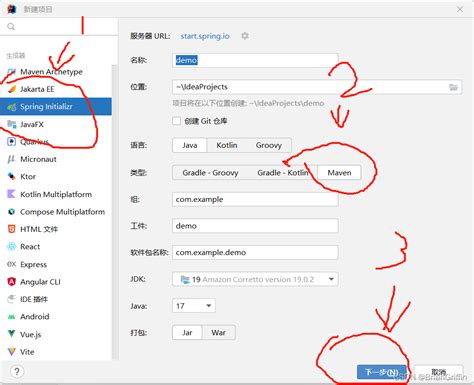Select Kotlin as the language

[x=227, y=145]
